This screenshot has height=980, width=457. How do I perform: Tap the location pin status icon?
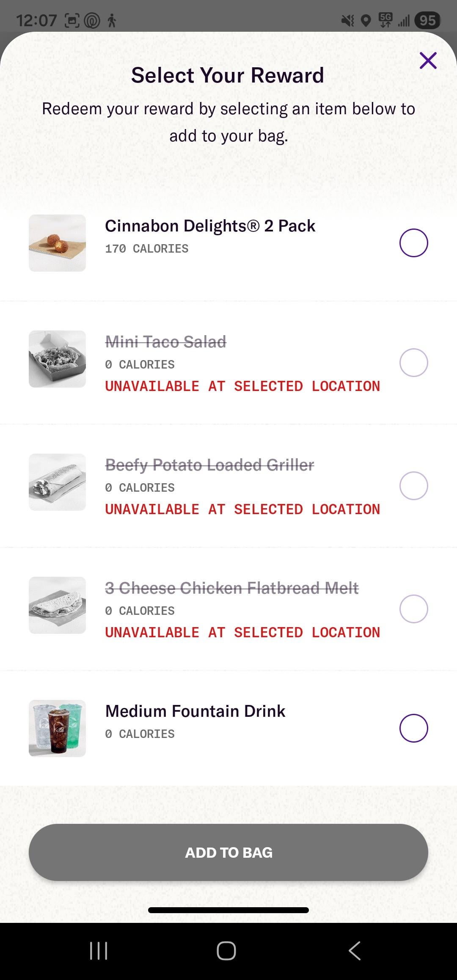coord(366,20)
